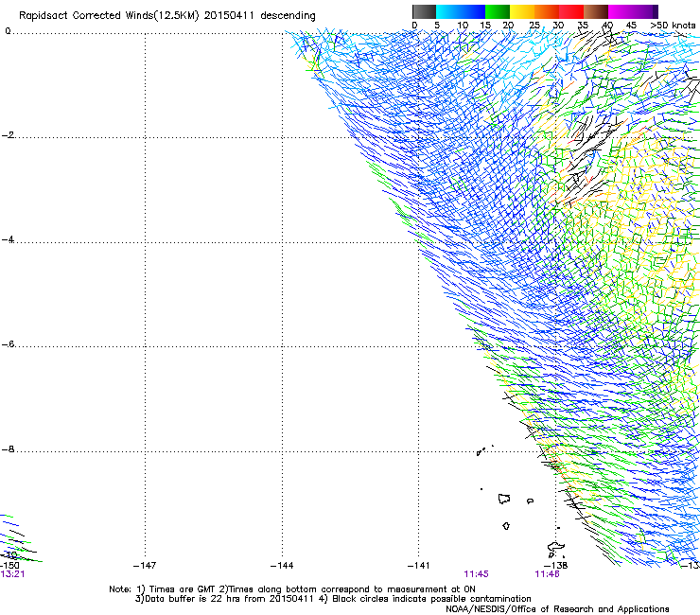Click the yellow 20–25 knots legend segment
The width and height of the screenshot is (700, 615).
[x=522, y=11]
